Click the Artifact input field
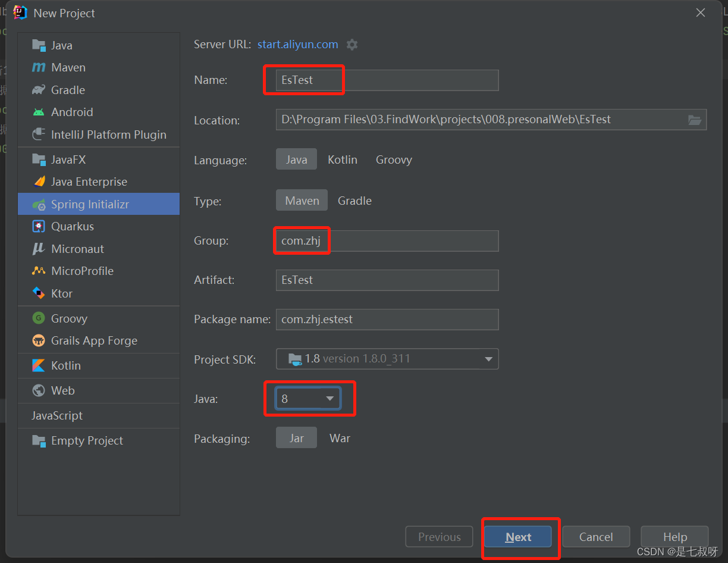 [x=387, y=280]
